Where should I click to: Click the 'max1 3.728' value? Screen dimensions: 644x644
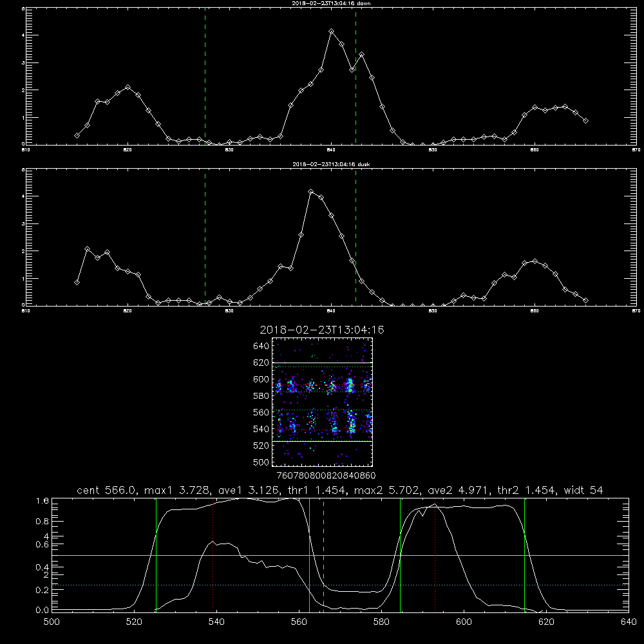[178, 490]
